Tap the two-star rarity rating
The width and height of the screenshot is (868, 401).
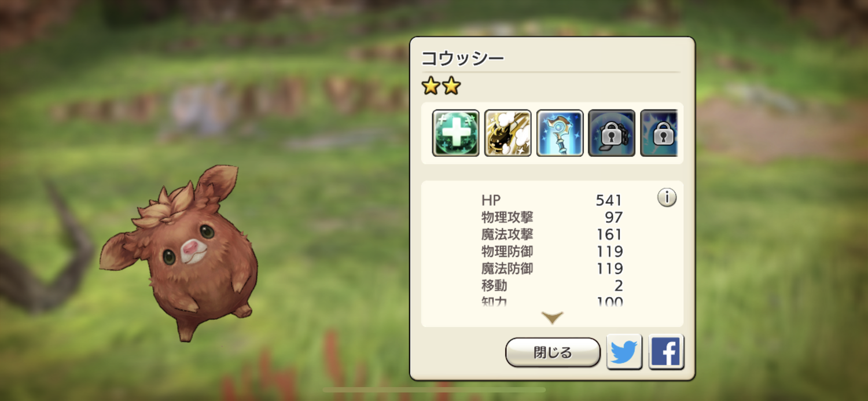coord(441,86)
